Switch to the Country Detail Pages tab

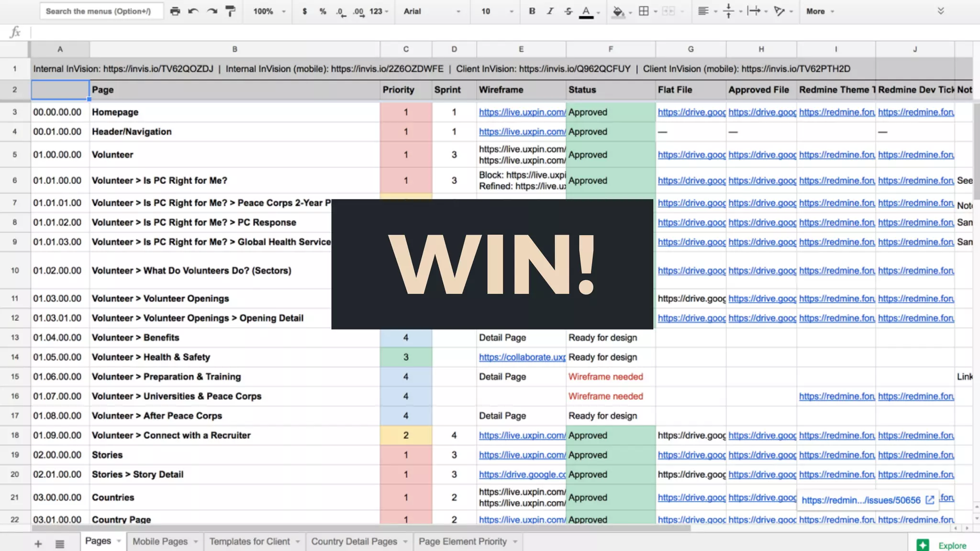354,541
